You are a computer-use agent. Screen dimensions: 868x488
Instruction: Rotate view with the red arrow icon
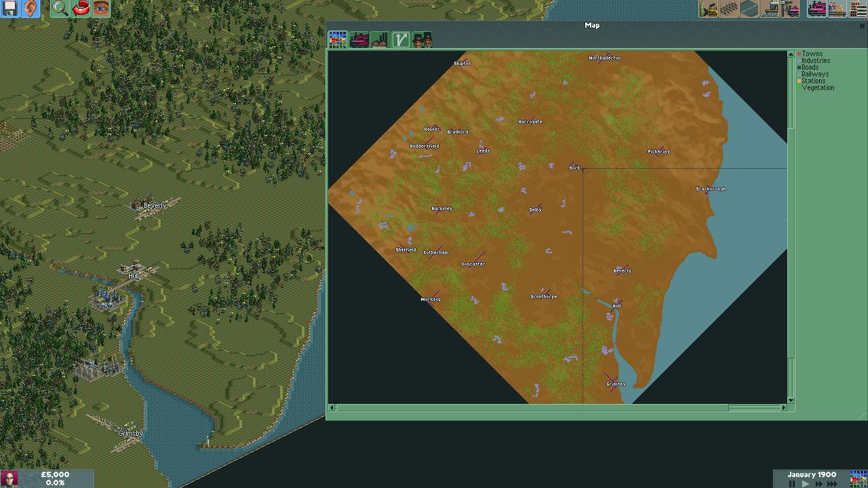[x=81, y=8]
